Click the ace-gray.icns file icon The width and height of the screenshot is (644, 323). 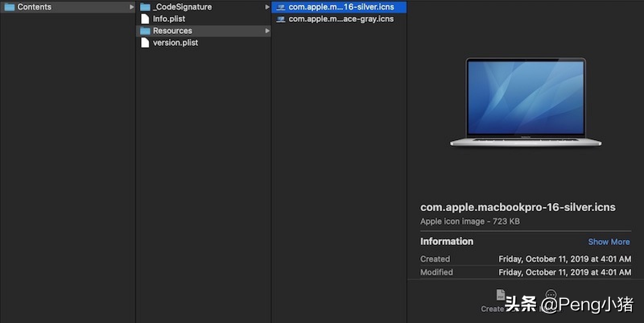[x=281, y=19]
